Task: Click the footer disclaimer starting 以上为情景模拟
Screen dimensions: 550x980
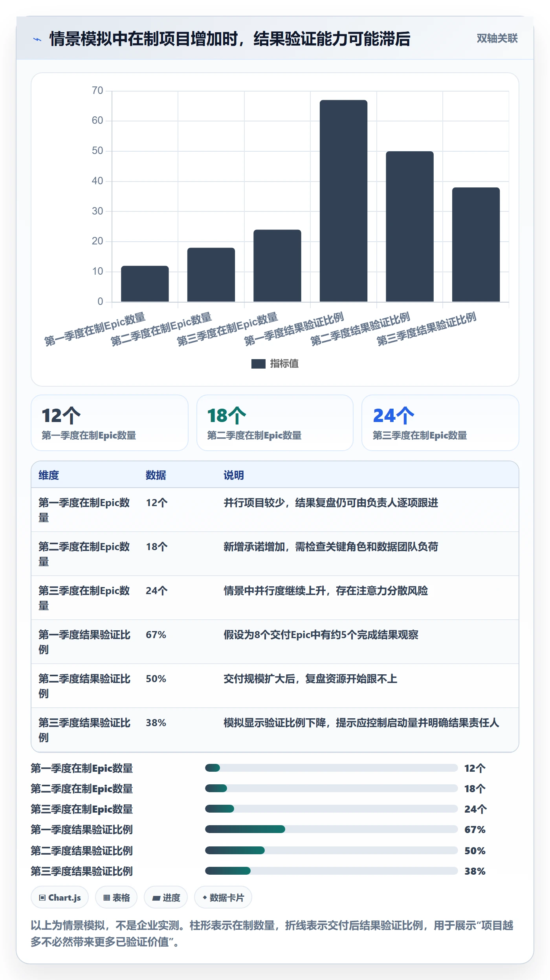Action: point(272,934)
